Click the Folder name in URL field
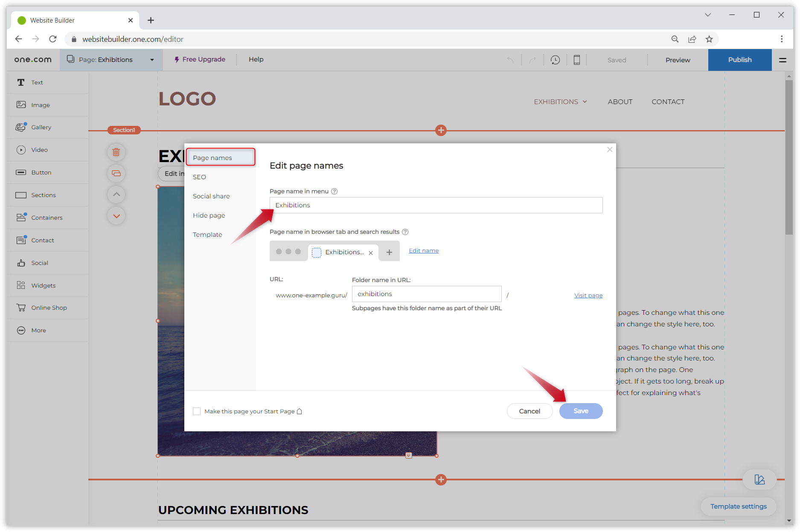800x532 pixels. click(427, 294)
